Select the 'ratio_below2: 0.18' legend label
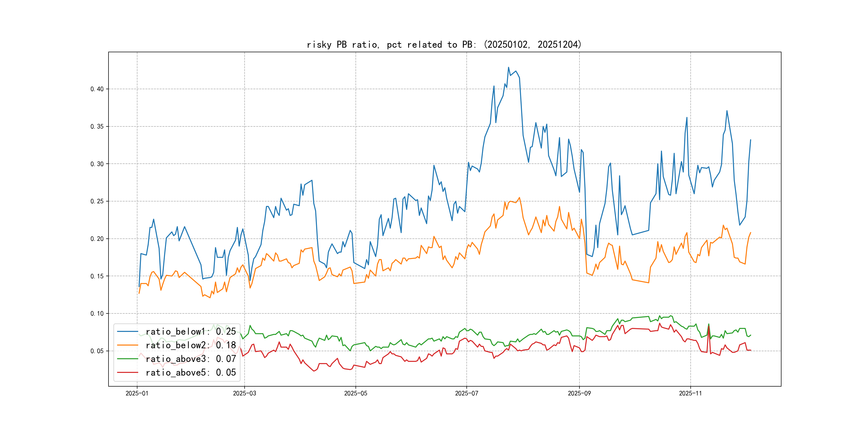 coord(191,345)
